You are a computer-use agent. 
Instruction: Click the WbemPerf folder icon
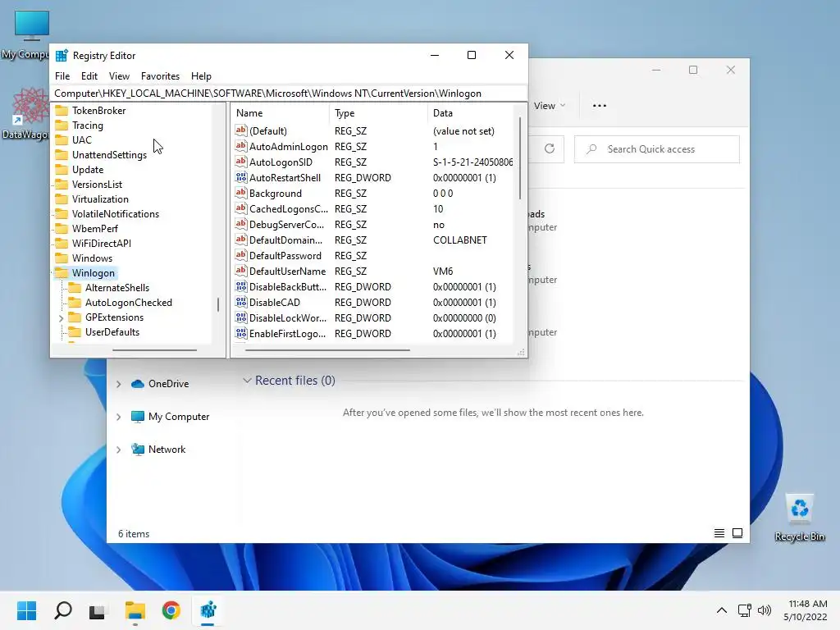point(62,228)
